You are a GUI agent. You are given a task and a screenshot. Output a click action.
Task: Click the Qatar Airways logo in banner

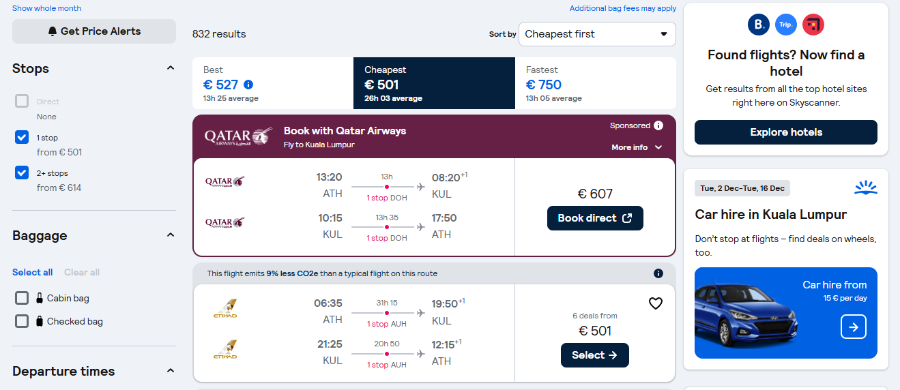(x=238, y=138)
